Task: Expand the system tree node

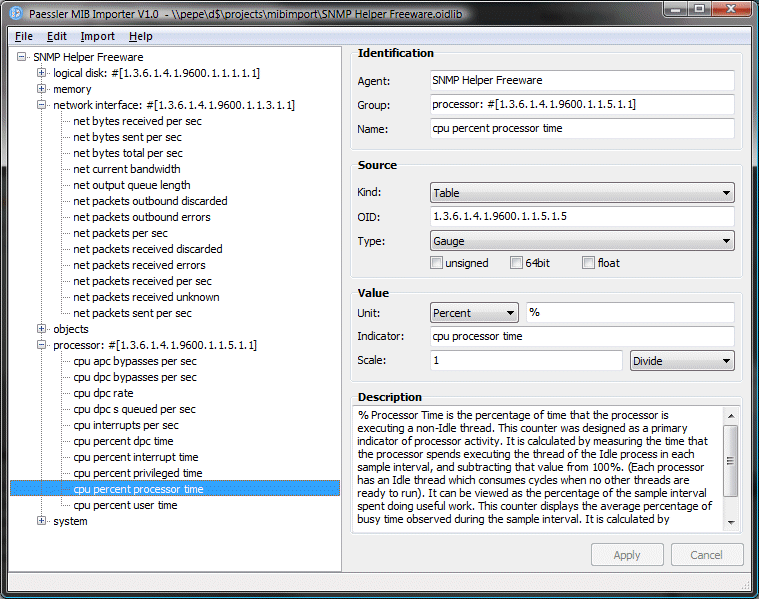Action: pyautogui.click(x=42, y=521)
